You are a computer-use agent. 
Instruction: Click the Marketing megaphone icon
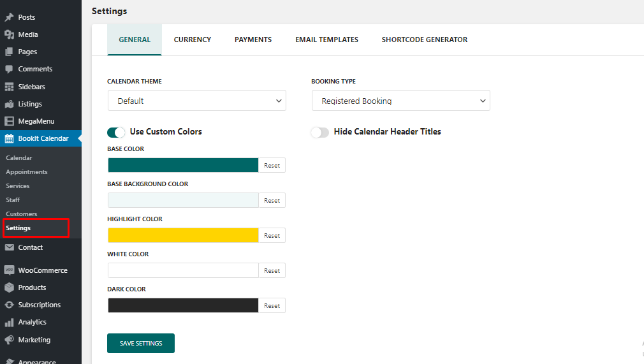[x=9, y=340]
